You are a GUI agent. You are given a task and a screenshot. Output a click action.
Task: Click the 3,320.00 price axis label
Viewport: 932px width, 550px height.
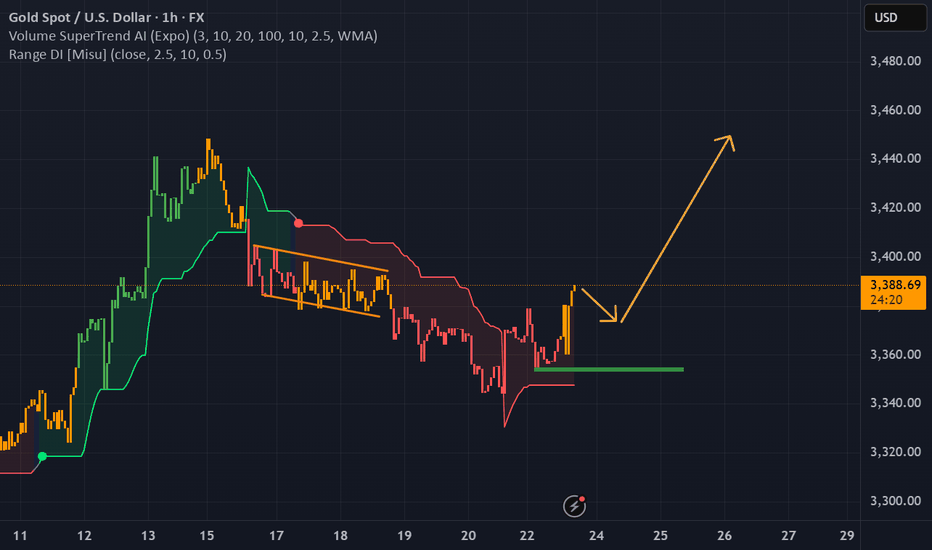895,452
